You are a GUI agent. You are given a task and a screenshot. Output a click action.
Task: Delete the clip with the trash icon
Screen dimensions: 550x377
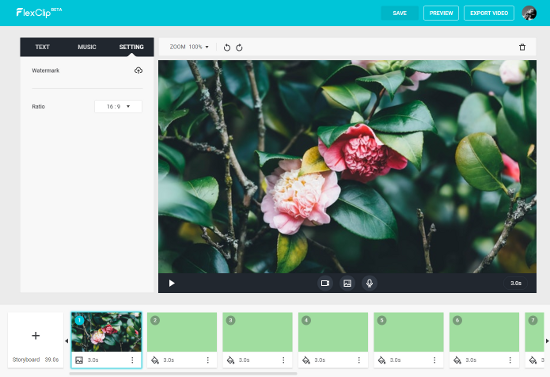(522, 47)
